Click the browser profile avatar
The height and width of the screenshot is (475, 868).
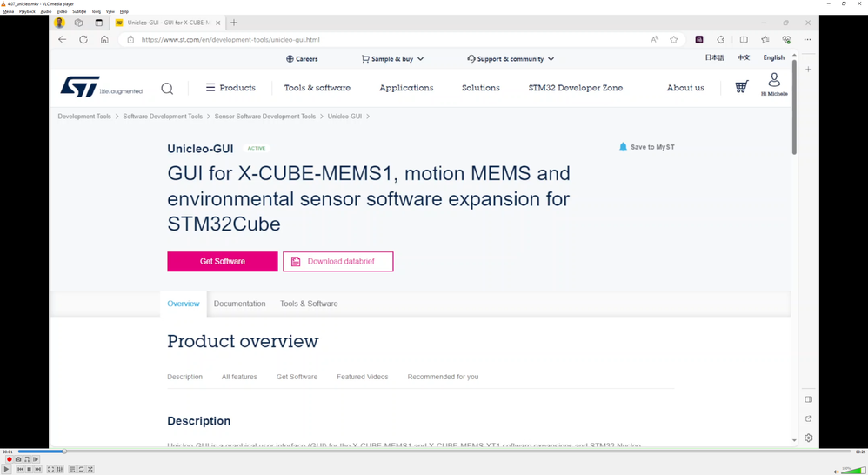coord(59,23)
